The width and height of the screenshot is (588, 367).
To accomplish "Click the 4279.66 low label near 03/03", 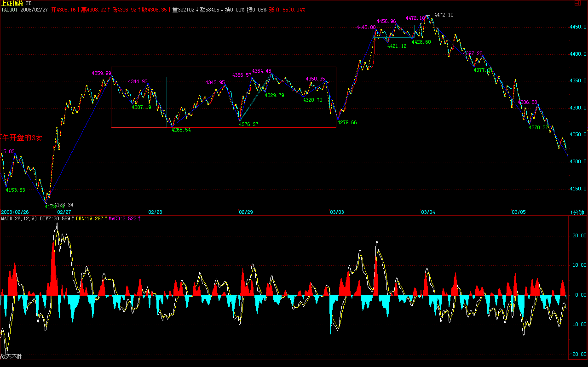I will tap(347, 123).
